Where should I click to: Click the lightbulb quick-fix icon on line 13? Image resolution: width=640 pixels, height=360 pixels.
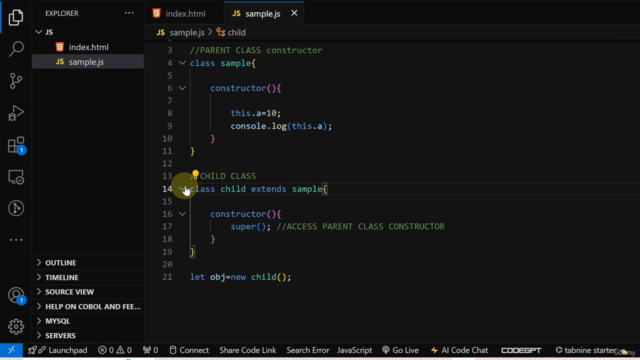pos(196,174)
